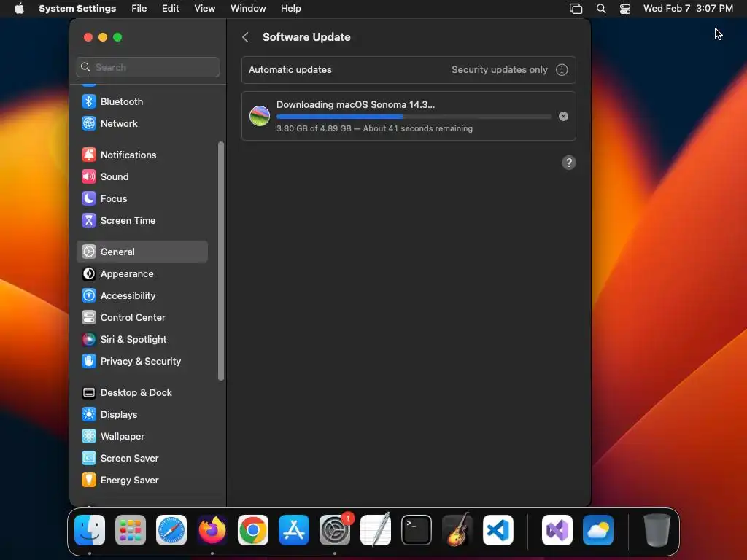This screenshot has height=560, width=747.
Task: Click the sidebar scrollbar
Action: pos(220,261)
